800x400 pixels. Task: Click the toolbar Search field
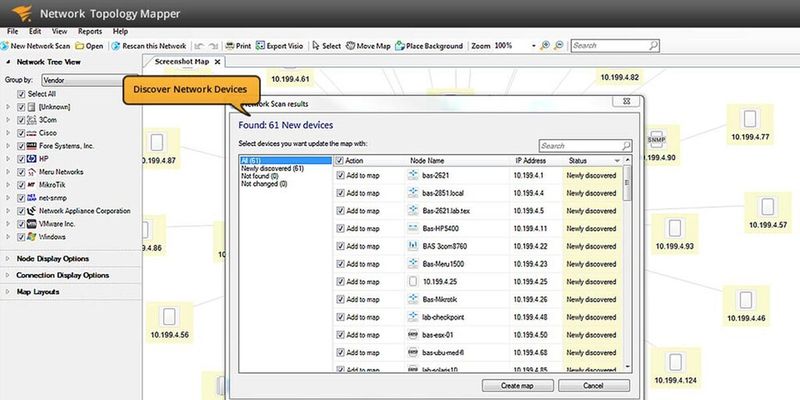615,45
